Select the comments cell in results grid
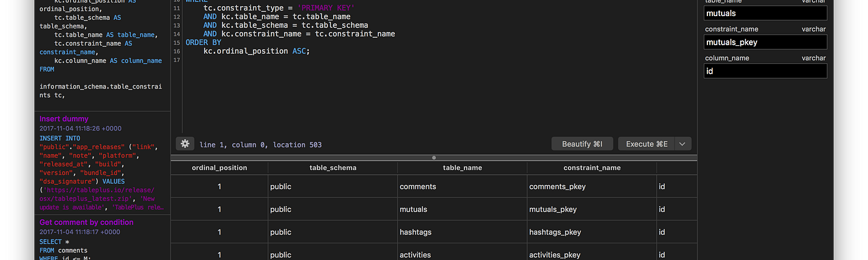 point(418,186)
